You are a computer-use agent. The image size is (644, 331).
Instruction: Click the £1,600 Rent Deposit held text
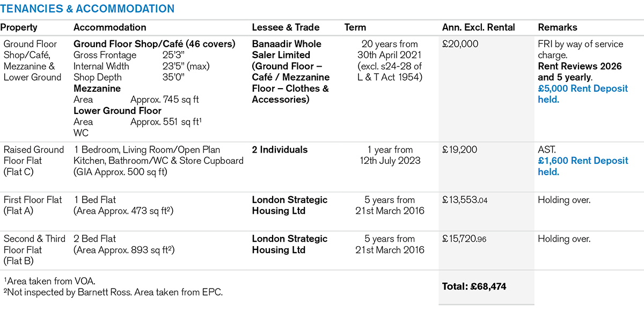583,166
